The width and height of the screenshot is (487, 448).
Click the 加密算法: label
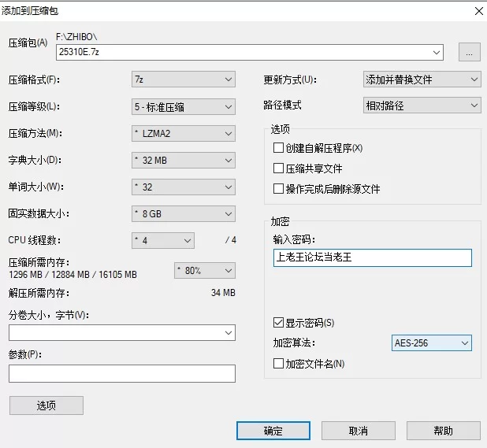click(294, 342)
